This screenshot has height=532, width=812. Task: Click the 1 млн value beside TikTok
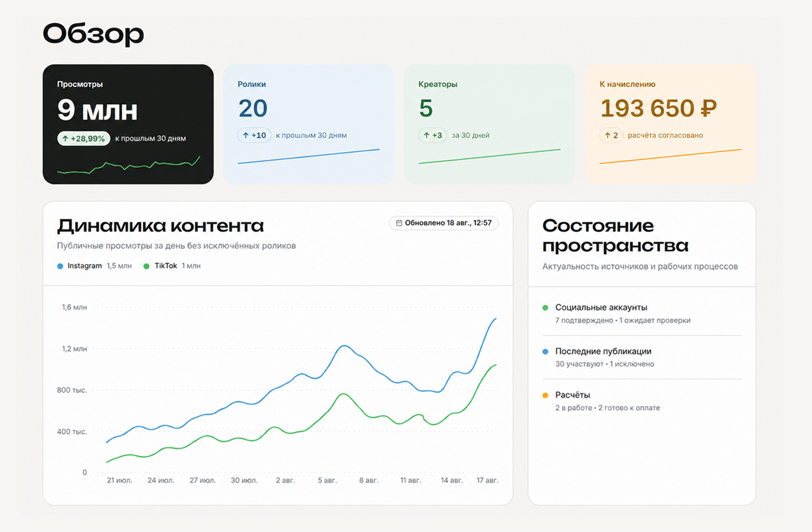coord(191,266)
